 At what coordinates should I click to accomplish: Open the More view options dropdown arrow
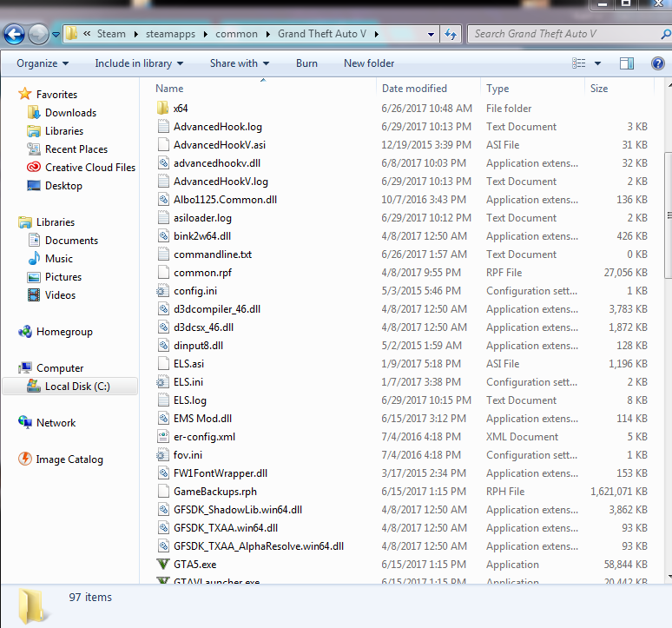(x=597, y=63)
